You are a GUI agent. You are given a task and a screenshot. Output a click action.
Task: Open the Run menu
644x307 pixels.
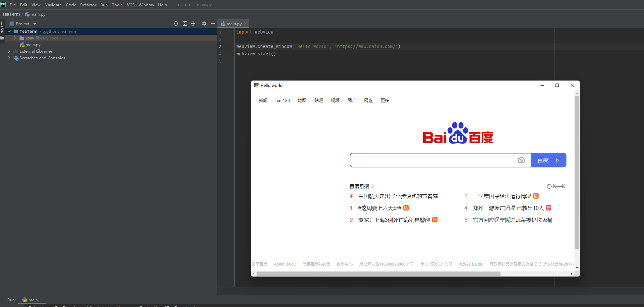(x=104, y=5)
